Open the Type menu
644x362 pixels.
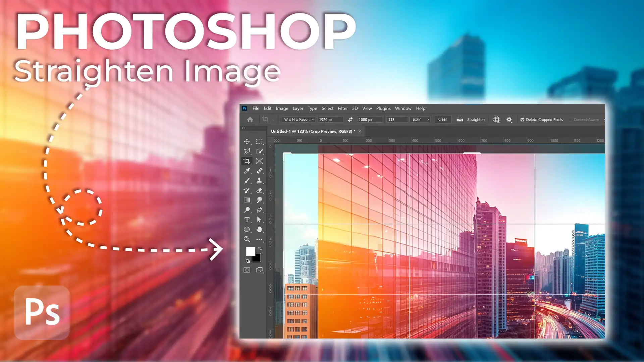(313, 109)
